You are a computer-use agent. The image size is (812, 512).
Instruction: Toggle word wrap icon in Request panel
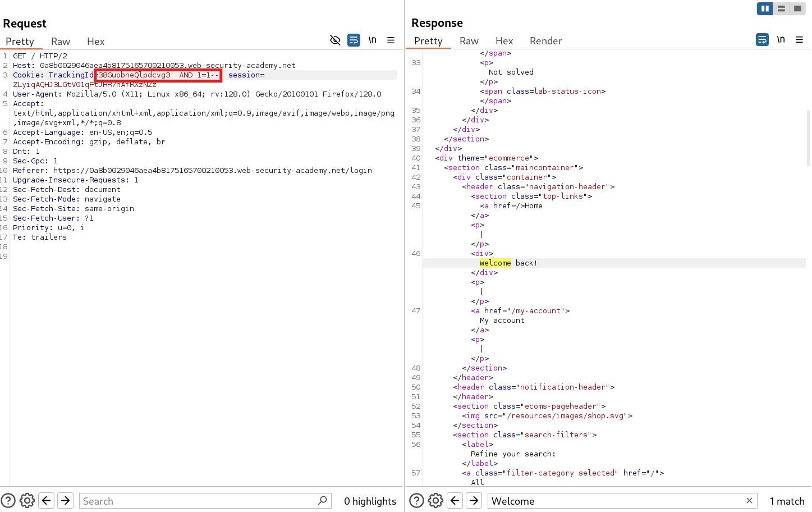(x=354, y=40)
